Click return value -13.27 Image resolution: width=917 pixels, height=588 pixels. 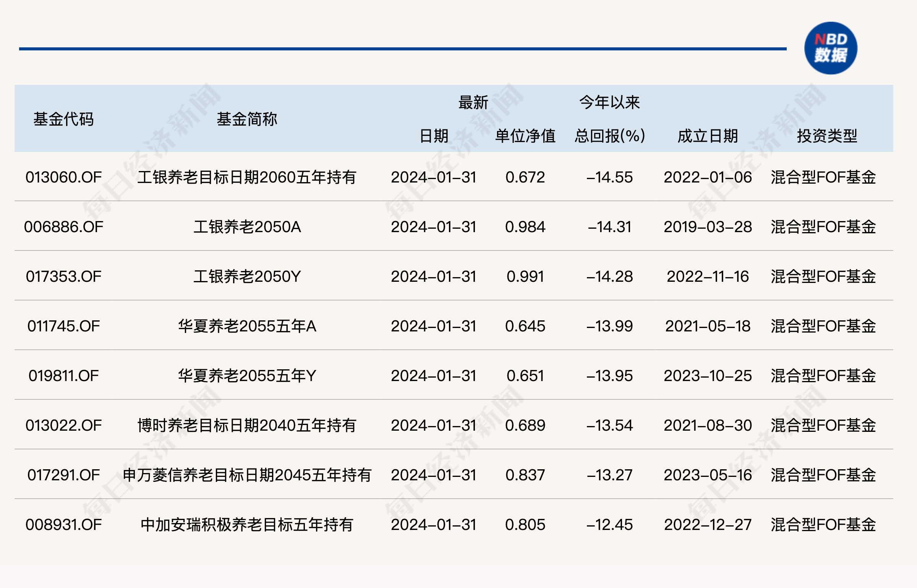pyautogui.click(x=610, y=475)
